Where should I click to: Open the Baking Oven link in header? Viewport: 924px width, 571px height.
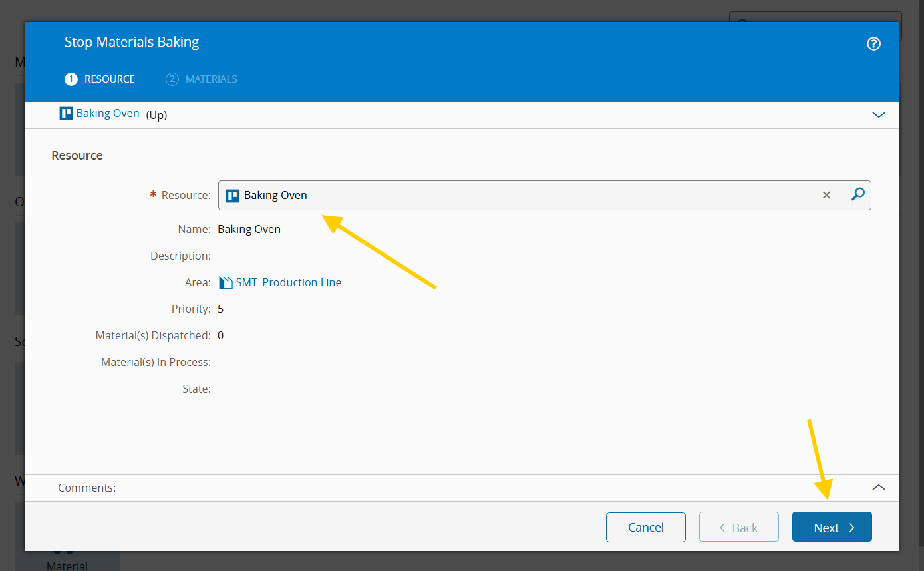(x=108, y=114)
